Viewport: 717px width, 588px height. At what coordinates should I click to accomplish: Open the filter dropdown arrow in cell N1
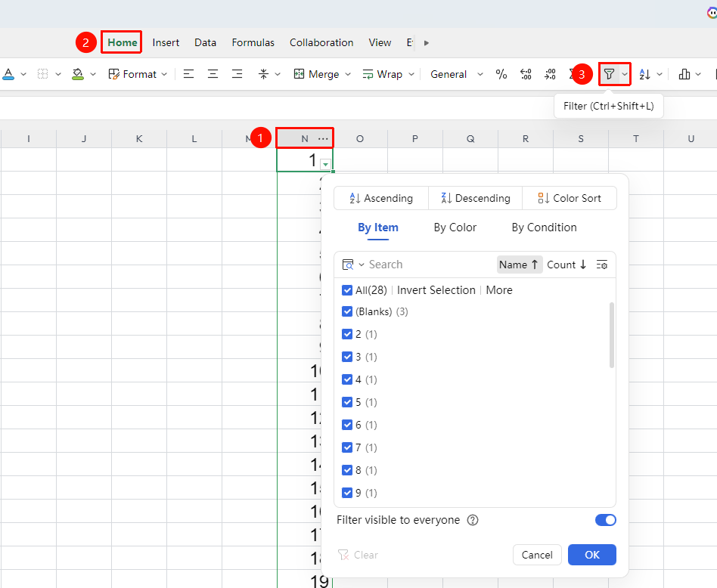tap(325, 164)
